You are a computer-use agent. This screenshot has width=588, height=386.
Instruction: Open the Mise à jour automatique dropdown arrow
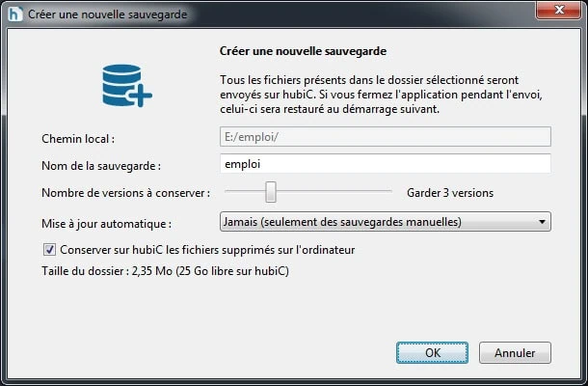(x=541, y=223)
